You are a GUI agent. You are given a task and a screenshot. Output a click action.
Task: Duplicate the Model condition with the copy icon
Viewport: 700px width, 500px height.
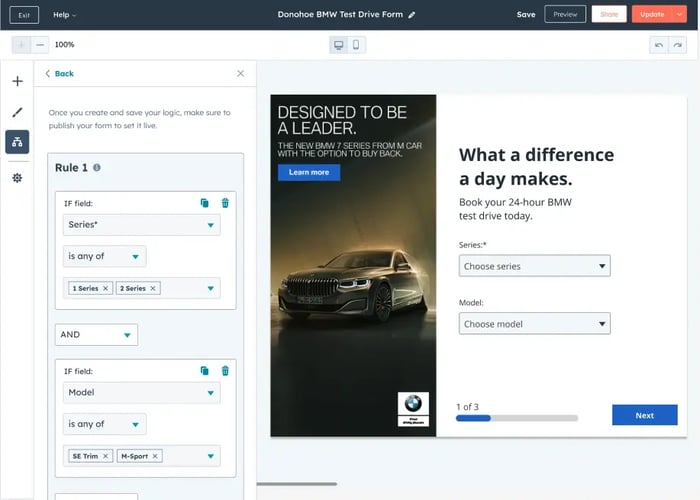[x=204, y=371]
